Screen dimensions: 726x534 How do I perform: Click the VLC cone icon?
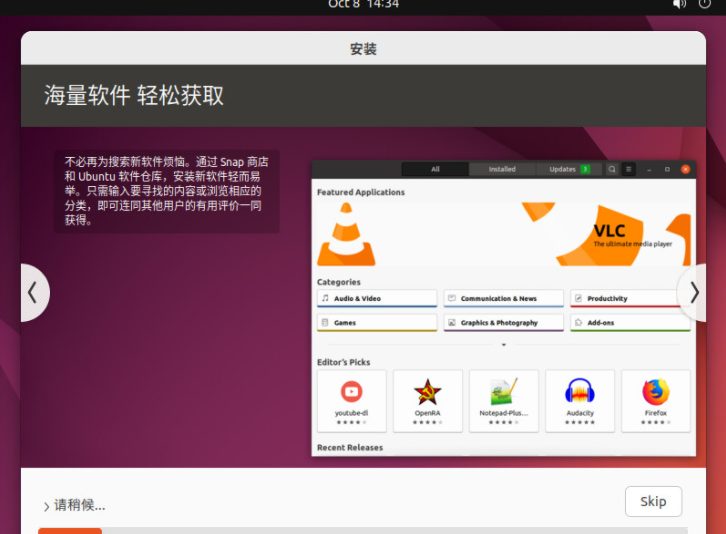tap(346, 234)
